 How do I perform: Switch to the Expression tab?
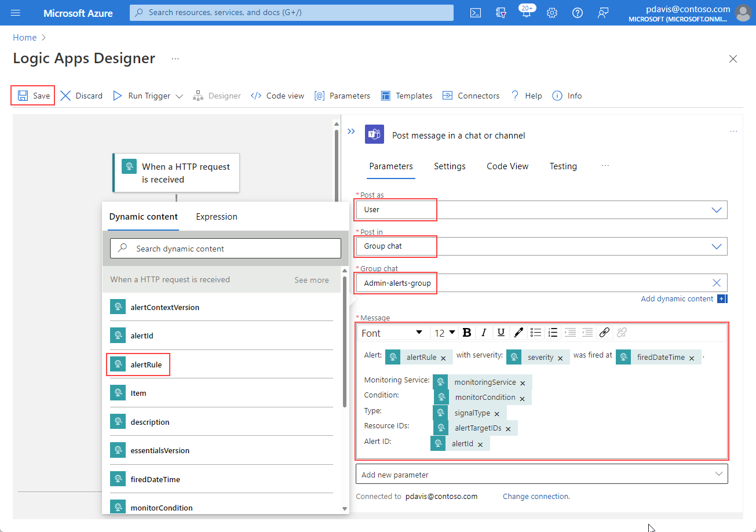(x=217, y=217)
